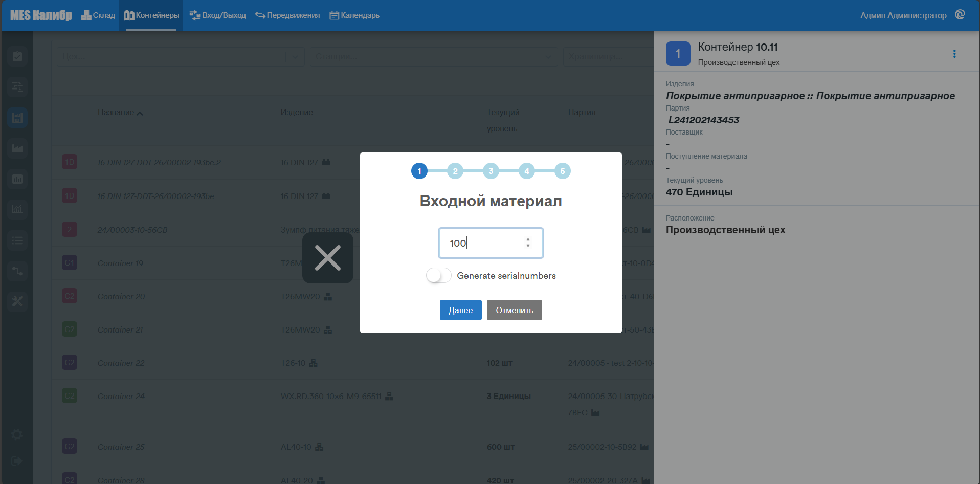The width and height of the screenshot is (980, 484).
Task: Click the product icon beside AL40-10
Action: [319, 447]
